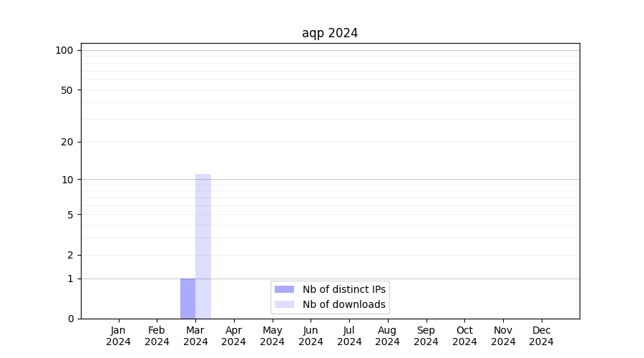Click the '50' y-axis tick label
Viewport: 644px width, 358px height.
tap(67, 90)
